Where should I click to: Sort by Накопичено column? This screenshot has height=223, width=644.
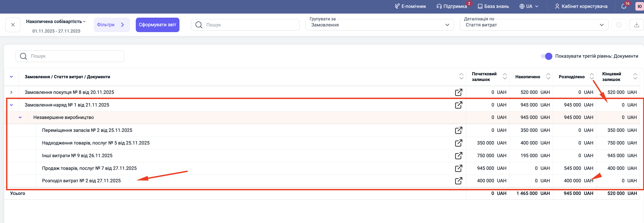click(x=548, y=76)
